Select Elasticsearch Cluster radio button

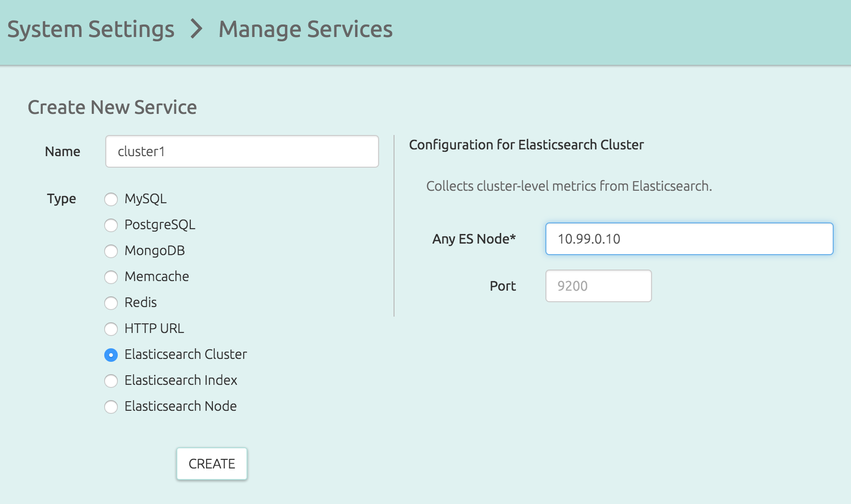click(111, 355)
